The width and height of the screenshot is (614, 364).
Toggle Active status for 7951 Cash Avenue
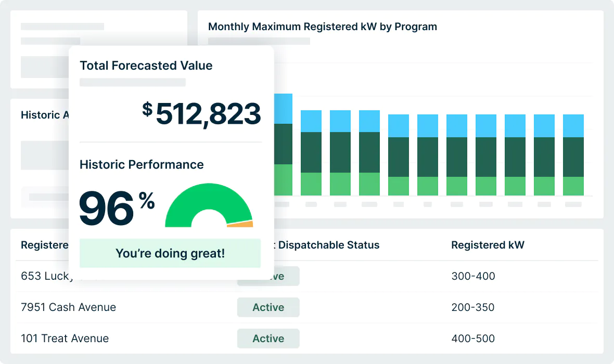268,307
